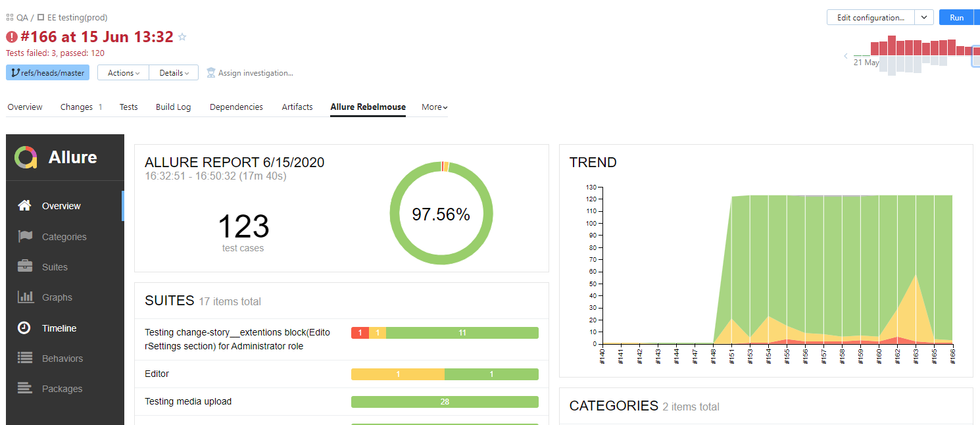The width and height of the screenshot is (980, 425).
Task: Open Timeline via the clock icon
Action: pyautogui.click(x=25, y=328)
